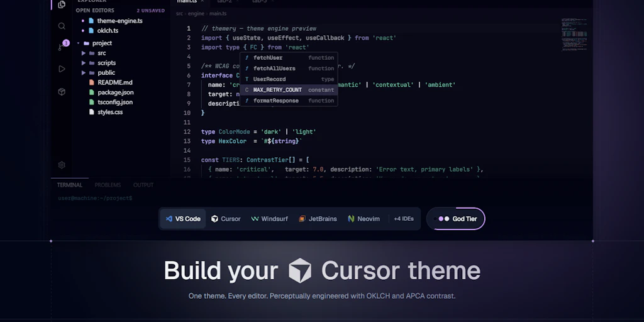Click the OPEN EDITORS section header

pos(95,10)
